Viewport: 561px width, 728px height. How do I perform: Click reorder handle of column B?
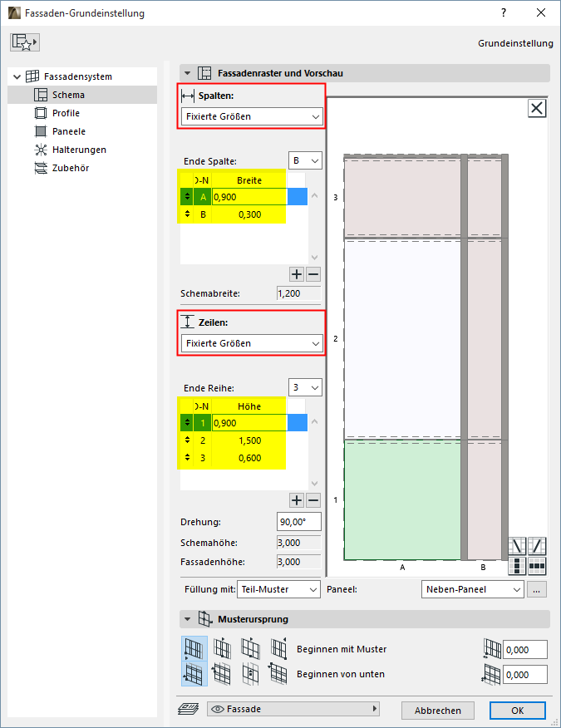point(187,214)
